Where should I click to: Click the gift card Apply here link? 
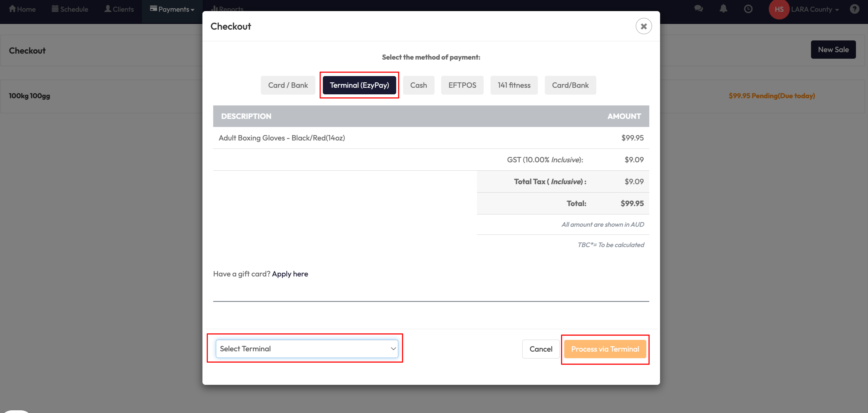tap(290, 274)
